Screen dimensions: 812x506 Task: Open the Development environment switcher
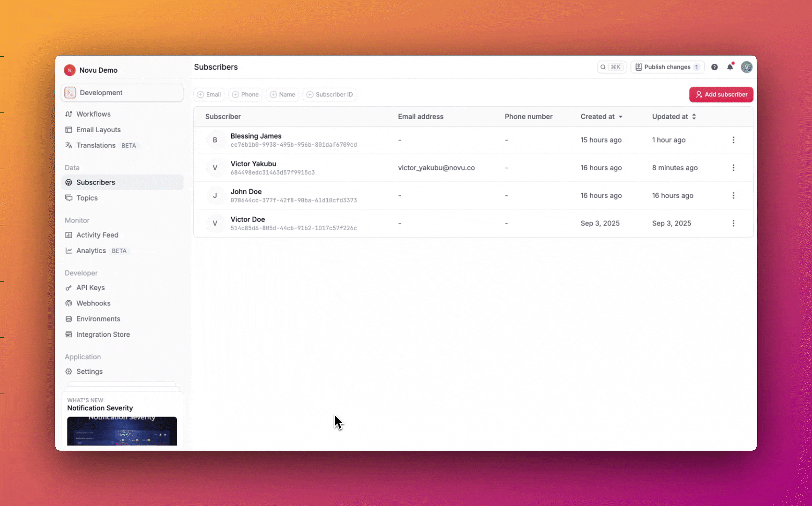click(122, 93)
